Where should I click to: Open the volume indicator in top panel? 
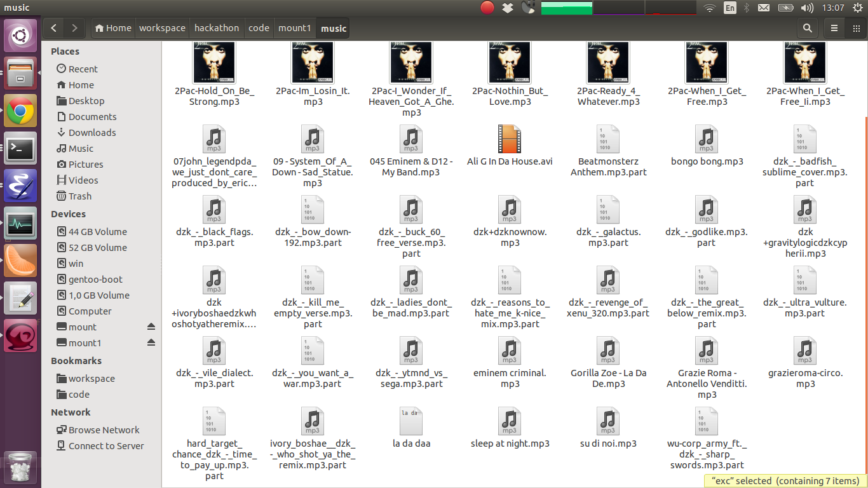tap(807, 8)
